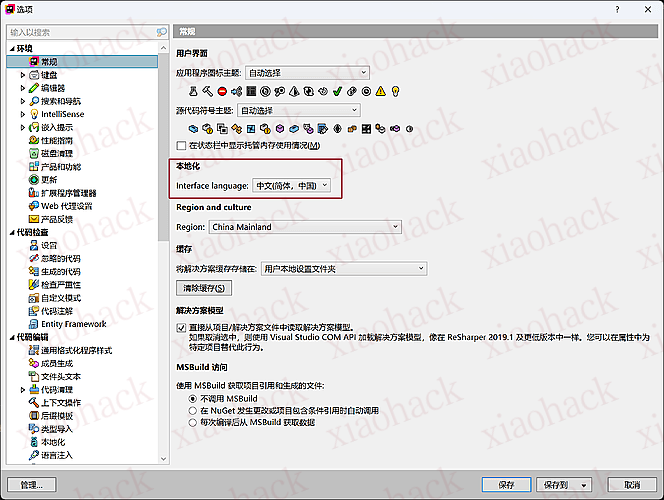The height and width of the screenshot is (500, 664).
Task: Click the icon beside 上下文操作
Action: [34, 403]
